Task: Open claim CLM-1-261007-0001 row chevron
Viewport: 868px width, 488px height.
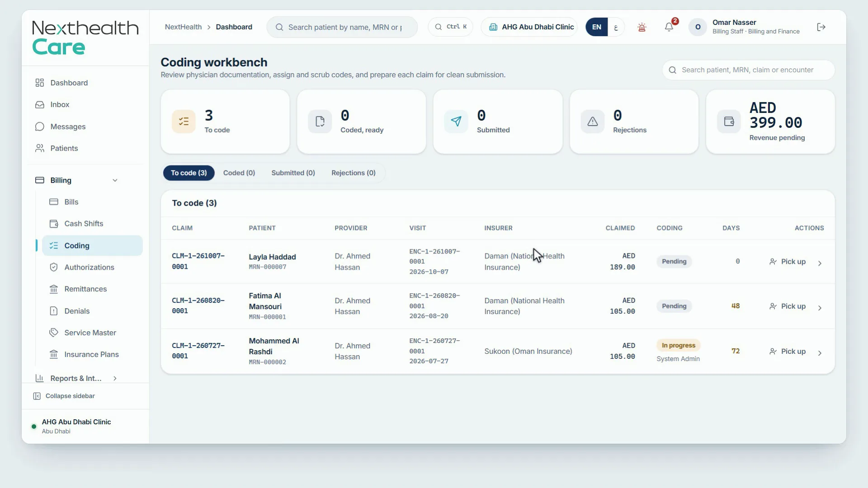Action: (820, 263)
